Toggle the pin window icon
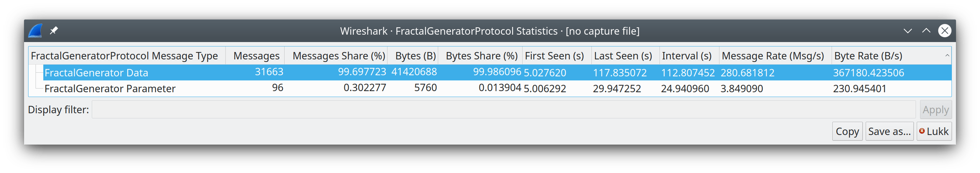Viewport: 980px width, 173px height. 54,30
